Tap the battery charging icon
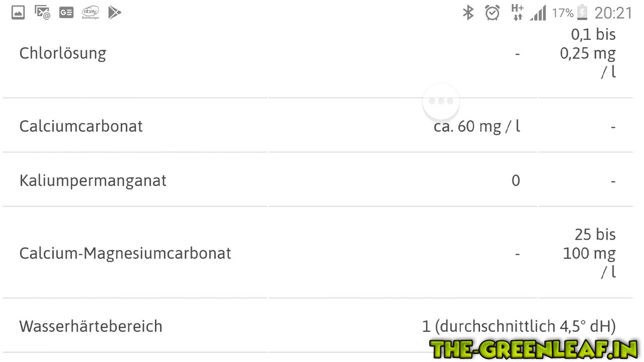This screenshot has width=644, height=362. click(582, 13)
